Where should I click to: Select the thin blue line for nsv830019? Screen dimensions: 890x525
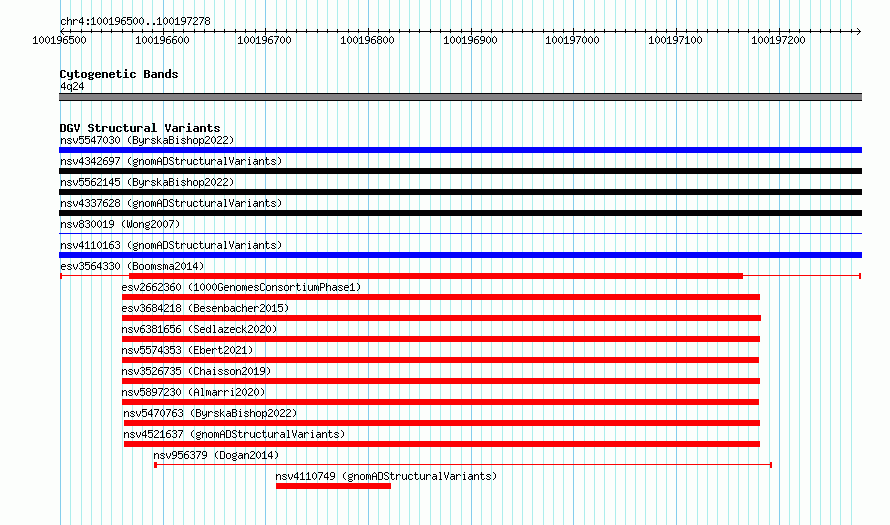(x=460, y=233)
